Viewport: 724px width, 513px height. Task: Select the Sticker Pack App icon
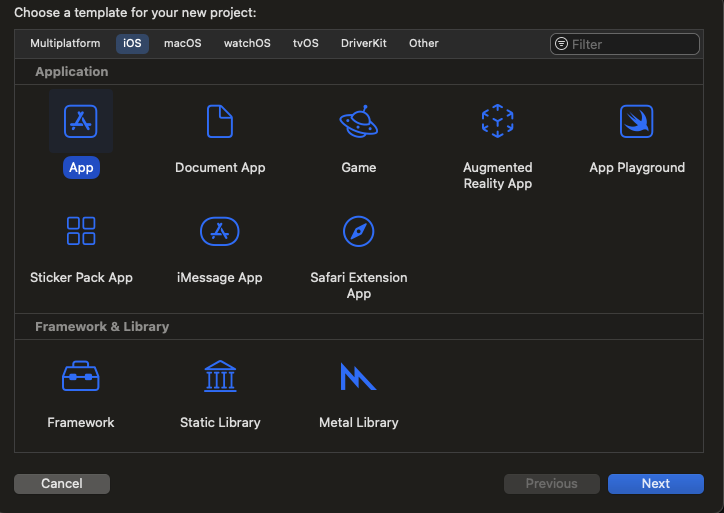point(81,231)
